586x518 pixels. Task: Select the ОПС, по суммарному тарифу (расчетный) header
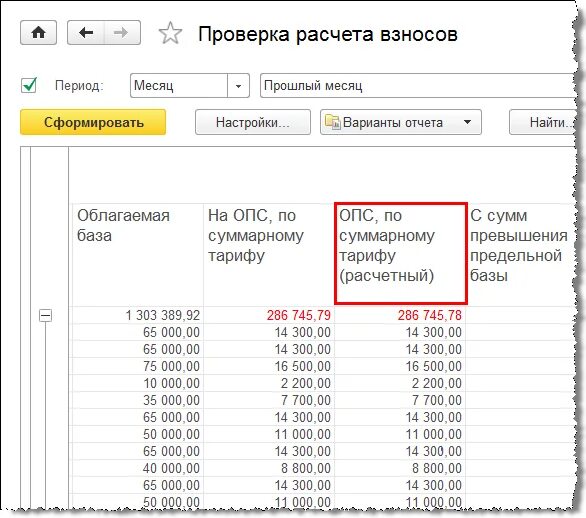[401, 253]
